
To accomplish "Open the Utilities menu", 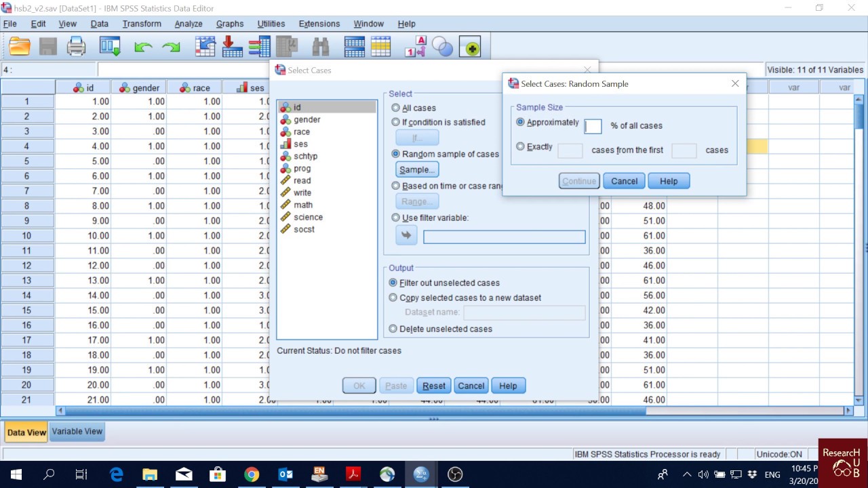I will [271, 24].
